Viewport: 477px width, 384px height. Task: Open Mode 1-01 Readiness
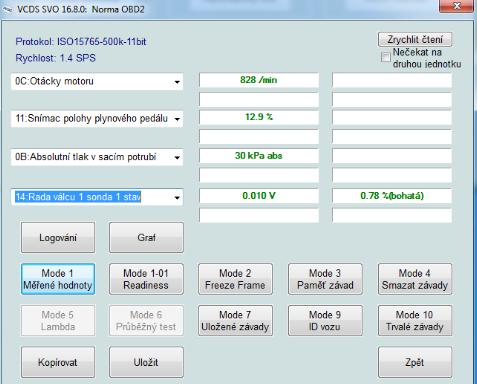pyautogui.click(x=146, y=279)
